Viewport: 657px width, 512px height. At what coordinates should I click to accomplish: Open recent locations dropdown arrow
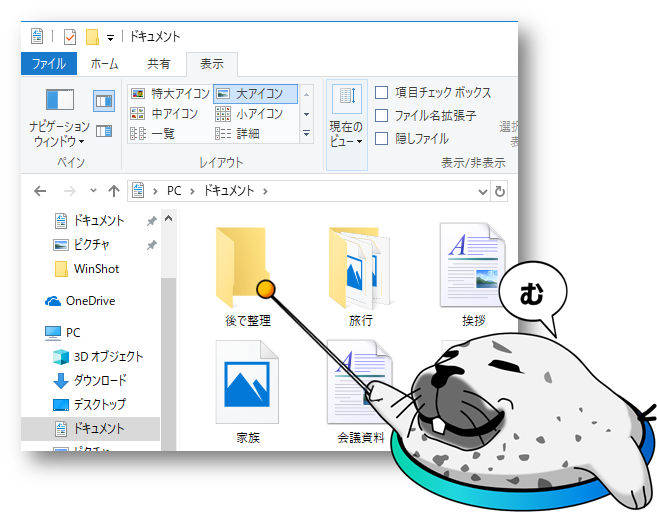(x=93, y=191)
